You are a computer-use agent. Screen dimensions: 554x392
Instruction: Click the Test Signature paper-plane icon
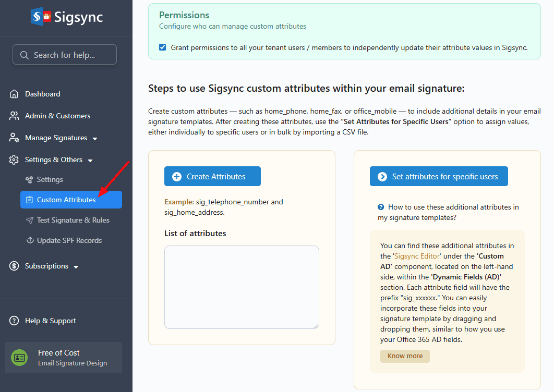[x=30, y=220]
